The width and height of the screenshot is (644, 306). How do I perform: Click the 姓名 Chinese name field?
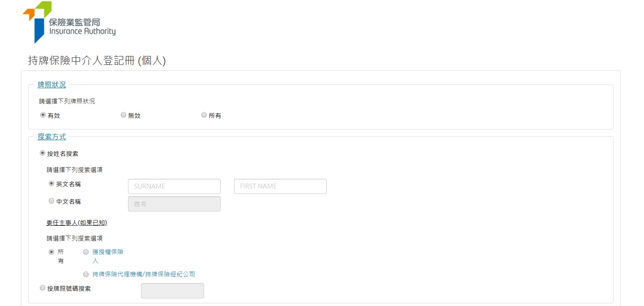[x=174, y=203]
